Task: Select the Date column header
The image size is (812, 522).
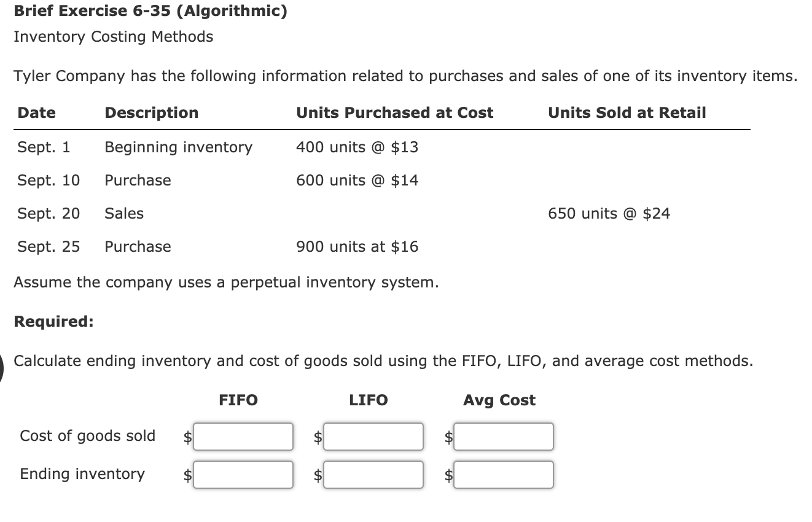Action: 36,112
